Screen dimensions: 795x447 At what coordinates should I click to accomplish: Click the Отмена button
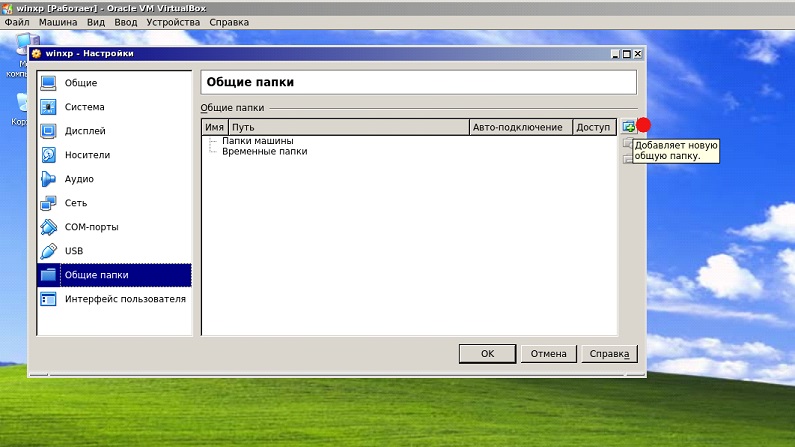click(548, 353)
